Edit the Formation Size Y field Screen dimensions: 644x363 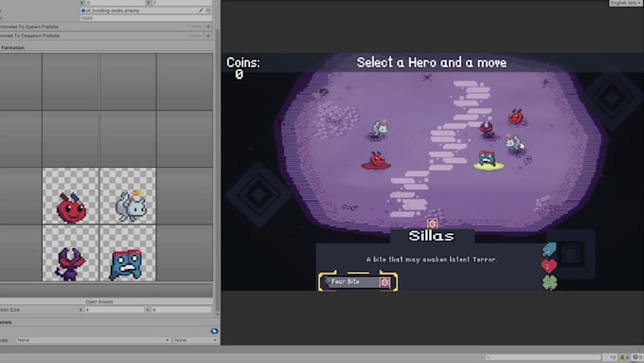click(x=181, y=310)
